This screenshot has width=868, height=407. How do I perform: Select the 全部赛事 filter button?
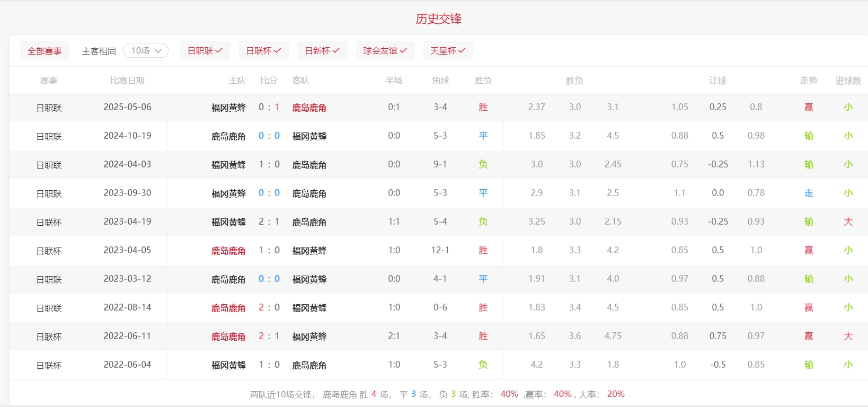coord(45,51)
